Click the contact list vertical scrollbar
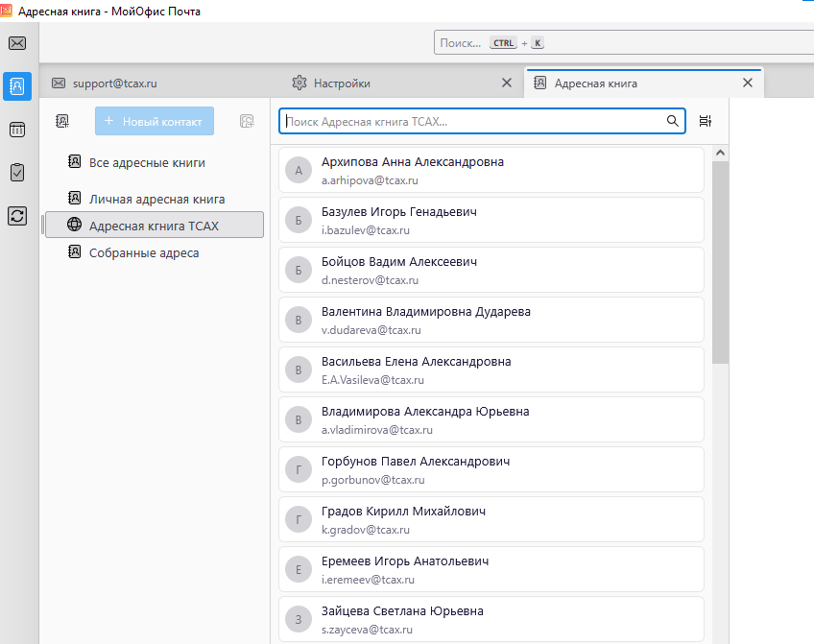 tap(720, 259)
